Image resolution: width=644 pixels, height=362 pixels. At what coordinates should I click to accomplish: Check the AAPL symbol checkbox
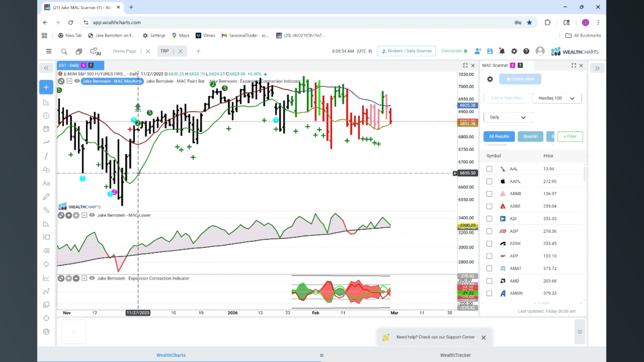pos(489,181)
